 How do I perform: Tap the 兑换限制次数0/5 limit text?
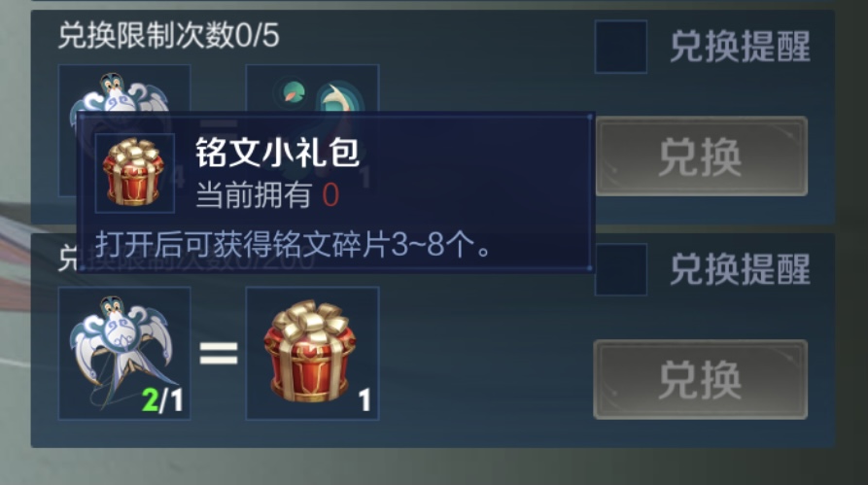pyautogui.click(x=169, y=36)
